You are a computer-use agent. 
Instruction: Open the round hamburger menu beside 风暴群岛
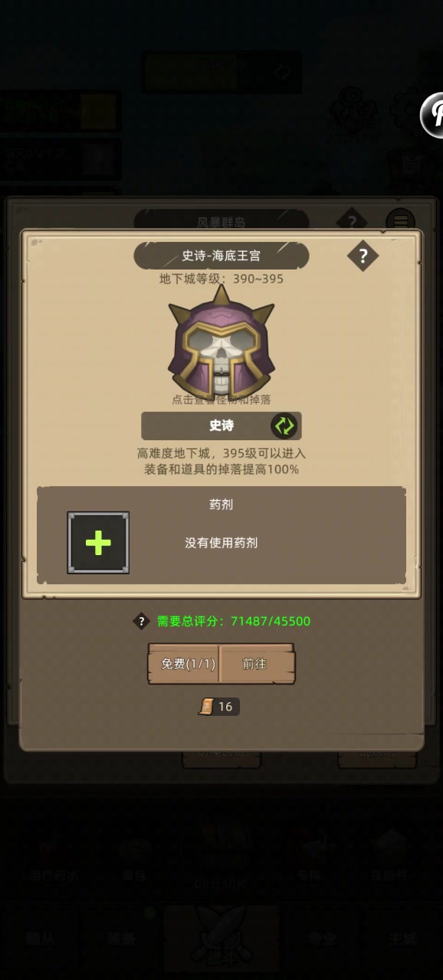pyautogui.click(x=400, y=222)
